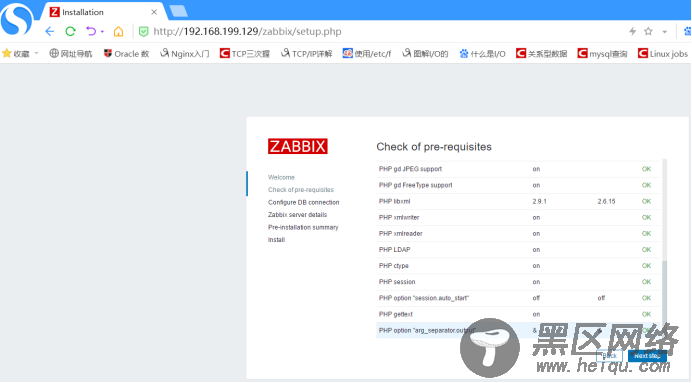Open the Oracle bookmark
Viewport: 692px width, 383px height.
[x=126, y=54]
